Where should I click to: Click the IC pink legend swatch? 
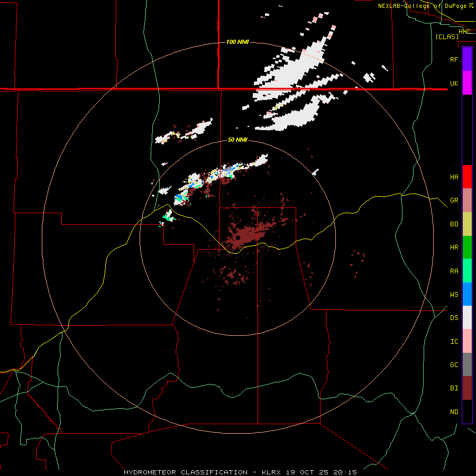pyautogui.click(x=467, y=341)
